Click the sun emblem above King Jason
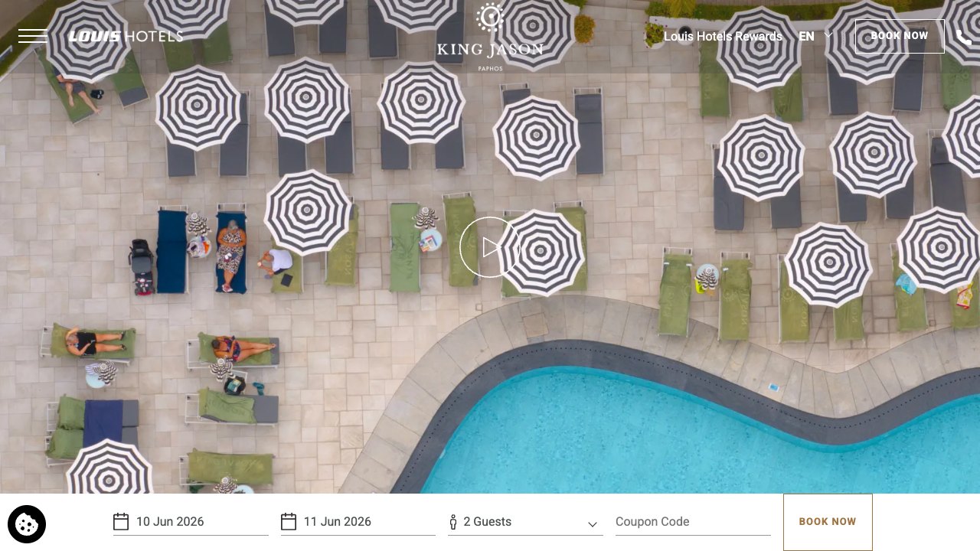980x551 pixels. coord(490,18)
